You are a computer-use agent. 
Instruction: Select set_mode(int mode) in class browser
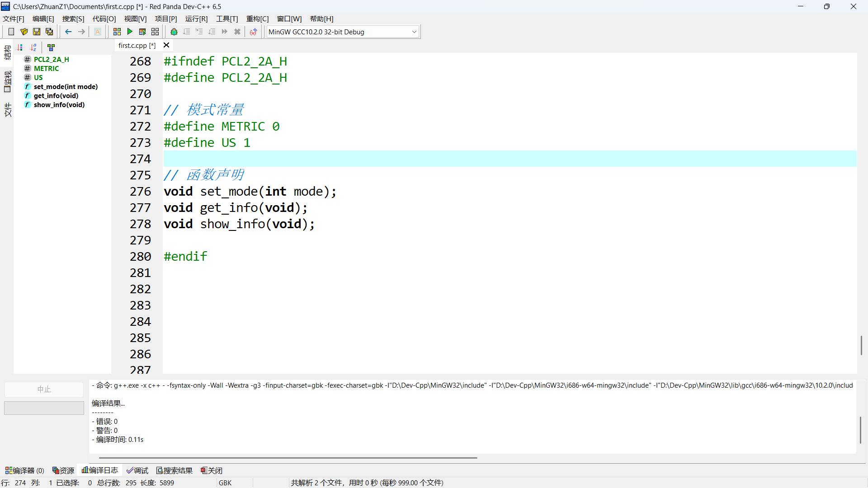pos(66,87)
